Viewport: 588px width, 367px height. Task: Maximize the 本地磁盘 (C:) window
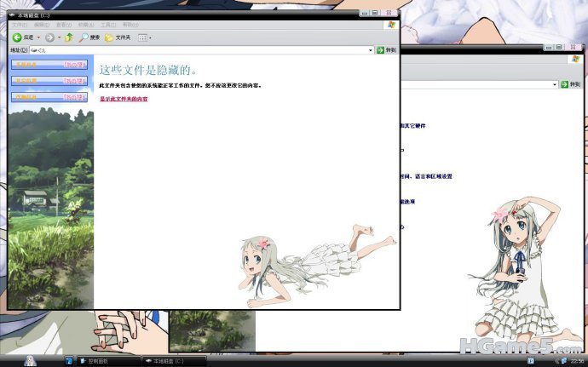click(x=374, y=13)
